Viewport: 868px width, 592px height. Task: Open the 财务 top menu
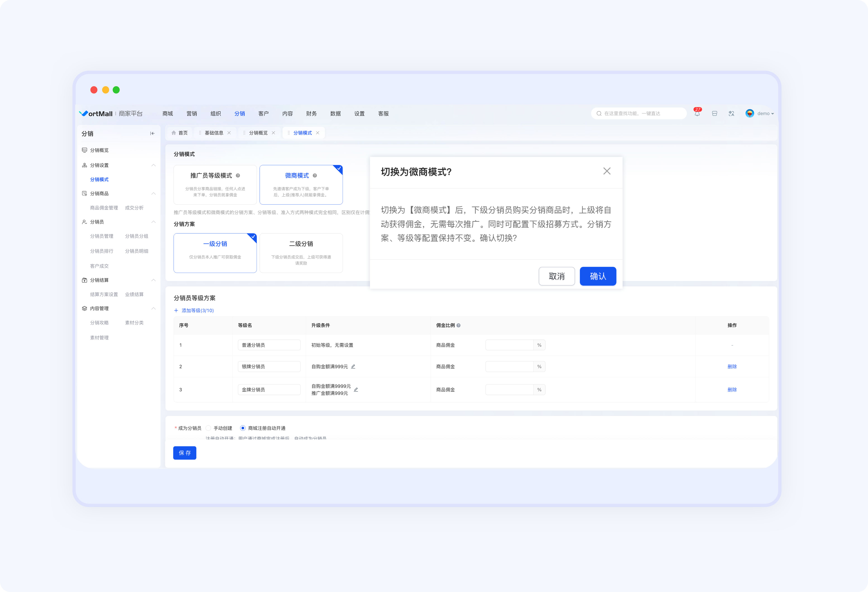(x=312, y=114)
